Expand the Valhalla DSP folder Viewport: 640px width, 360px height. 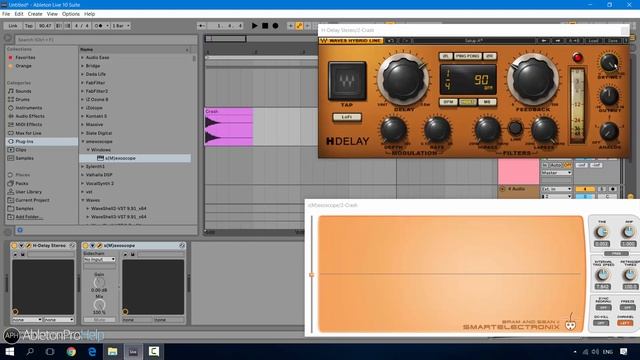(82, 175)
